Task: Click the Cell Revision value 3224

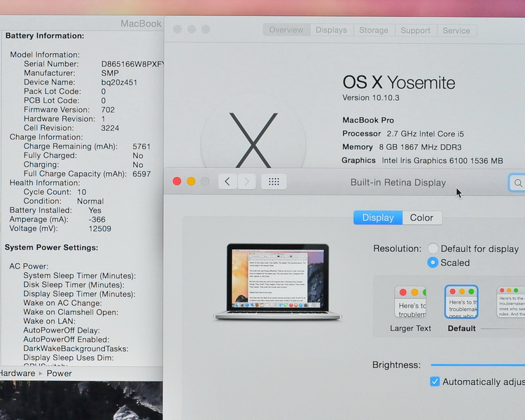Action: (110, 128)
